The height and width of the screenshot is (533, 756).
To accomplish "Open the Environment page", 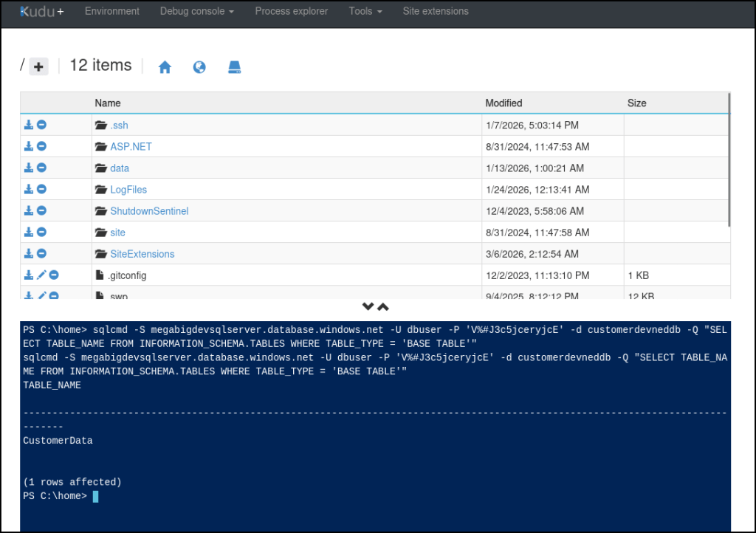I will coord(111,11).
